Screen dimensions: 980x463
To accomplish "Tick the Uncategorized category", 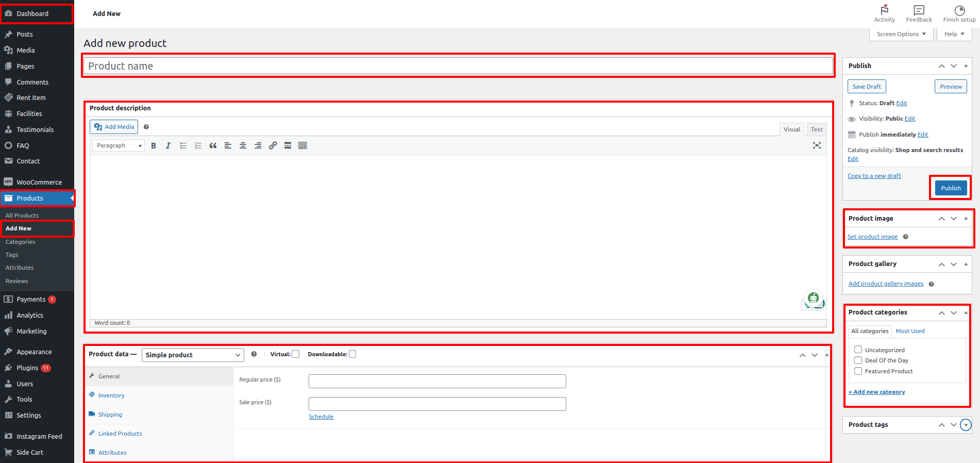I will (858, 350).
